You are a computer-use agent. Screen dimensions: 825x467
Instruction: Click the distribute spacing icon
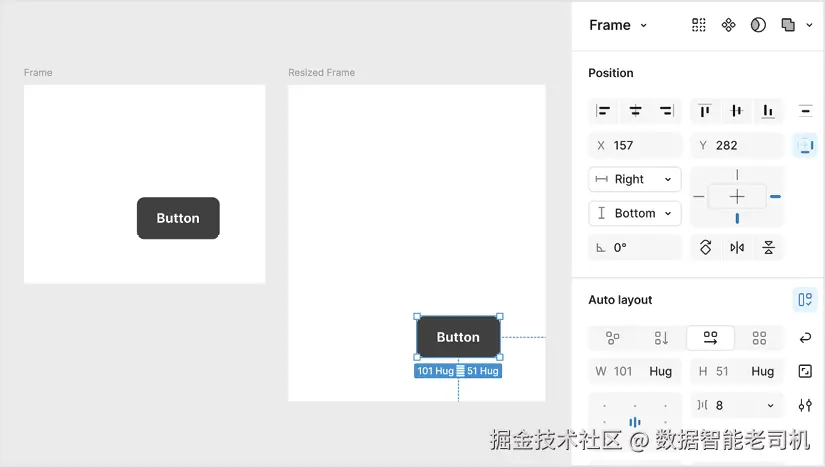(x=805, y=110)
